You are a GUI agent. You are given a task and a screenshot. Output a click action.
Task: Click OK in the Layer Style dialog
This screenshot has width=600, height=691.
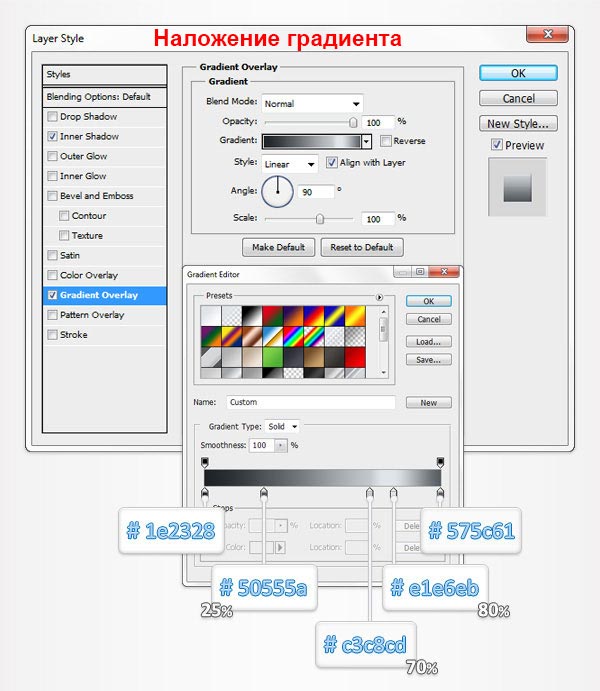518,73
